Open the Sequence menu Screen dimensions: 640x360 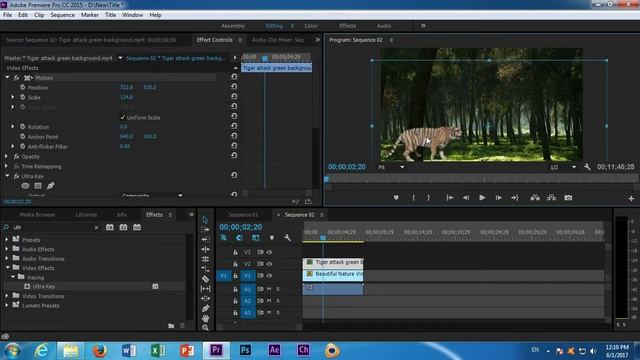tap(62, 15)
